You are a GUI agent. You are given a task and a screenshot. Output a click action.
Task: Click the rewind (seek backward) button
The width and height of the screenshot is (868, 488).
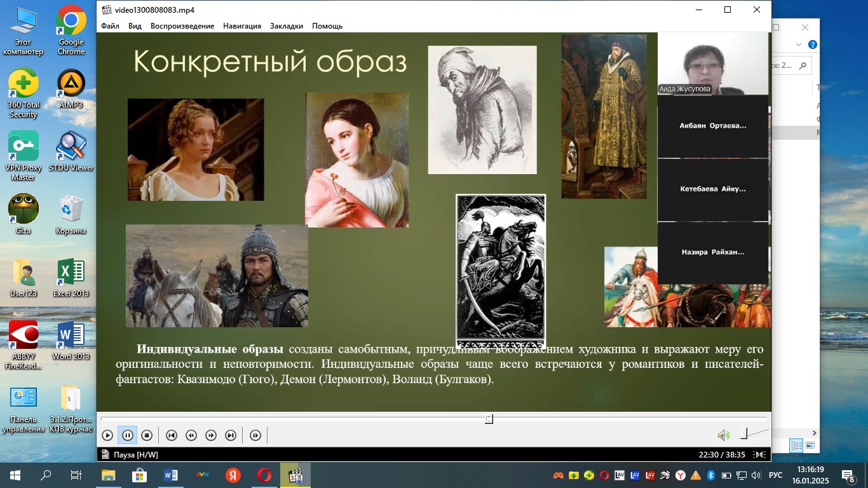pos(191,435)
